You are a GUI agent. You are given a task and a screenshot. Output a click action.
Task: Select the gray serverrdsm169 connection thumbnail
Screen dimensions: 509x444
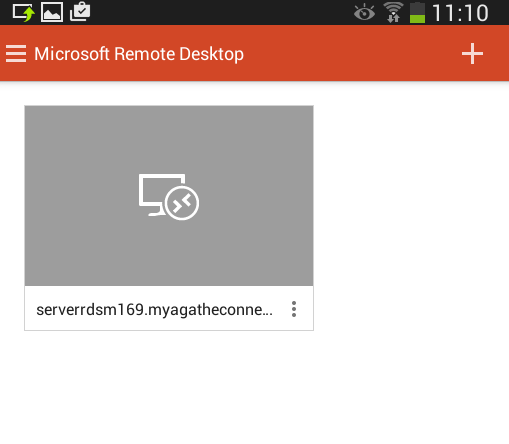(x=169, y=196)
